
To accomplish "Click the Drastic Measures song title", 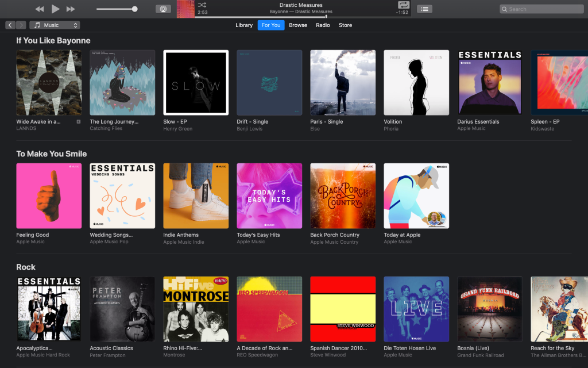I will [x=301, y=5].
